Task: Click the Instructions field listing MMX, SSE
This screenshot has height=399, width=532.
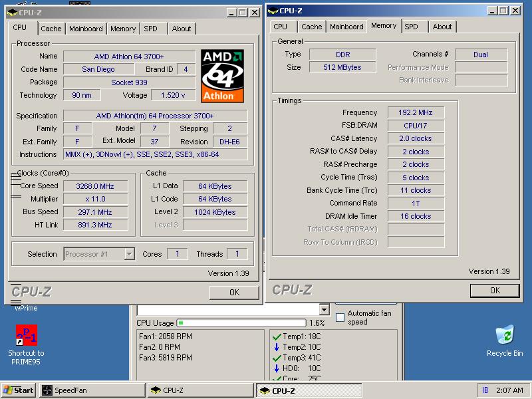Action: click(156, 154)
